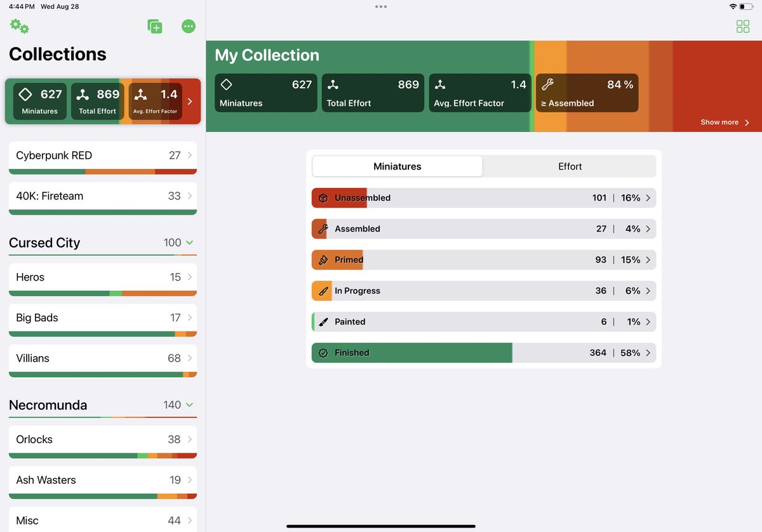
Task: Open Unassembled details chevron
Action: [648, 198]
